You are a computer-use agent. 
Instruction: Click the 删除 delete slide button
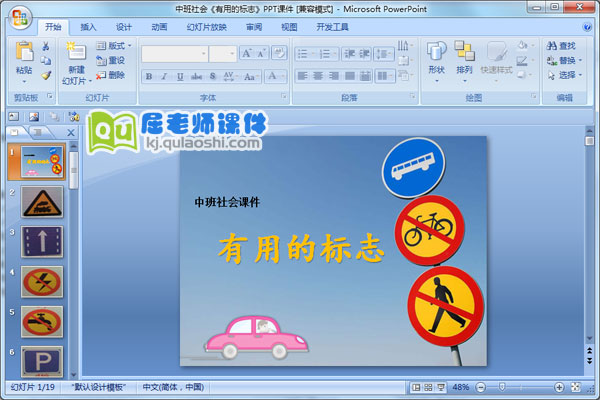coord(111,75)
